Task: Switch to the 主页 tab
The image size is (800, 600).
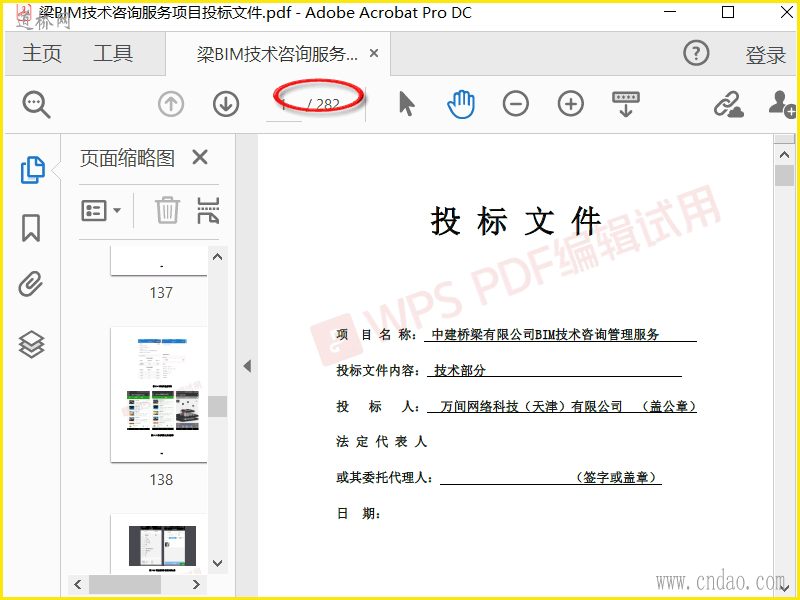Action: [42, 54]
